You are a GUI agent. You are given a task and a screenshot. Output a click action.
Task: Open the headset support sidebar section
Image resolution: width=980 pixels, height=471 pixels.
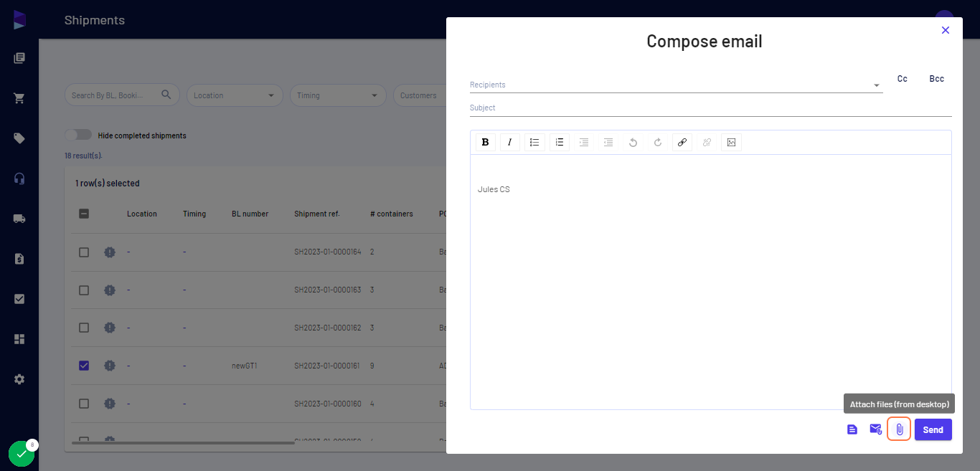click(x=19, y=179)
